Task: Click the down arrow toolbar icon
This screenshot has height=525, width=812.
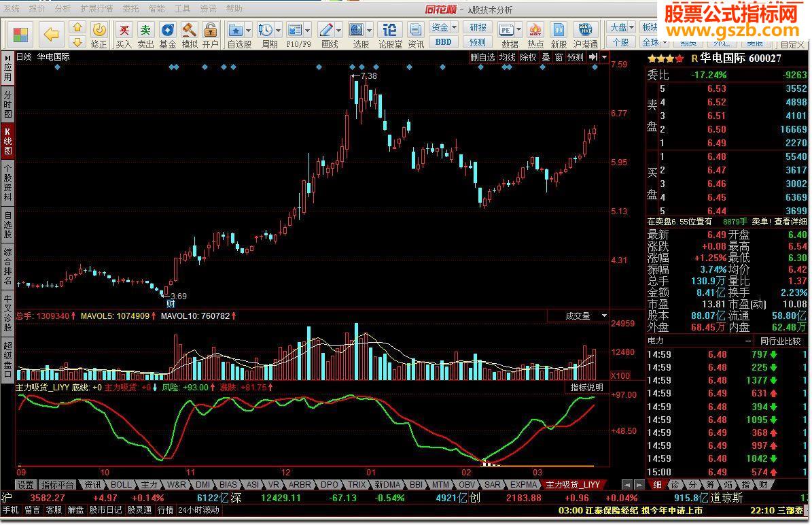Action: click(x=77, y=41)
